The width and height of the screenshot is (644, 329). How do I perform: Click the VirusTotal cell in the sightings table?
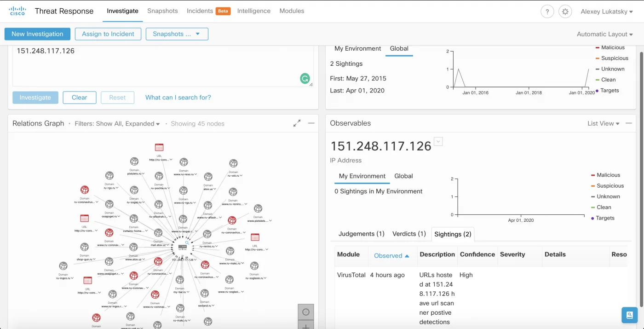tap(351, 275)
